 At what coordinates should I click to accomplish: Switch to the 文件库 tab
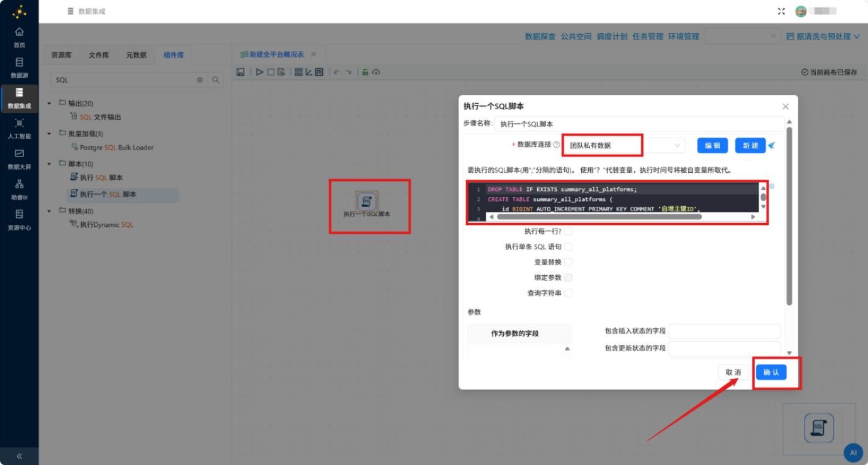click(x=99, y=55)
